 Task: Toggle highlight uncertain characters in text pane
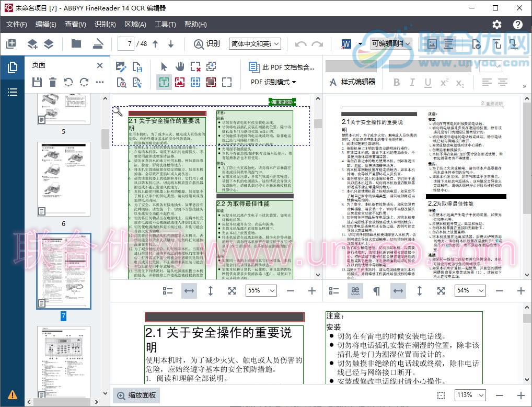point(355,291)
